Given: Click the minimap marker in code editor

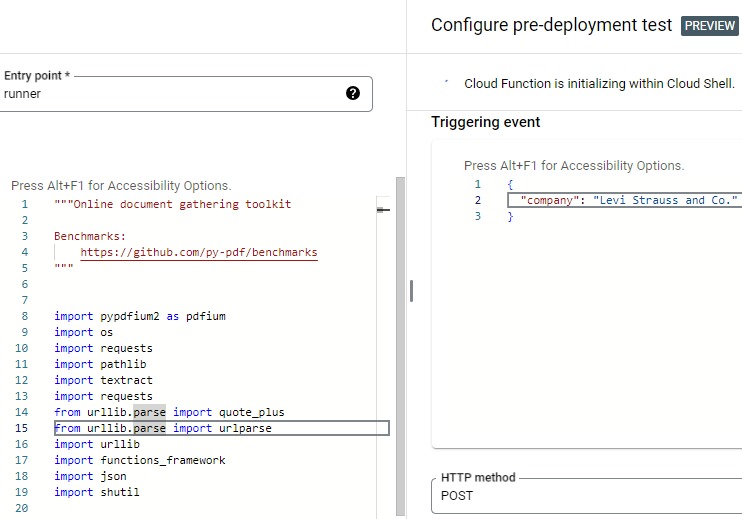Looking at the screenshot, I should tap(383, 210).
